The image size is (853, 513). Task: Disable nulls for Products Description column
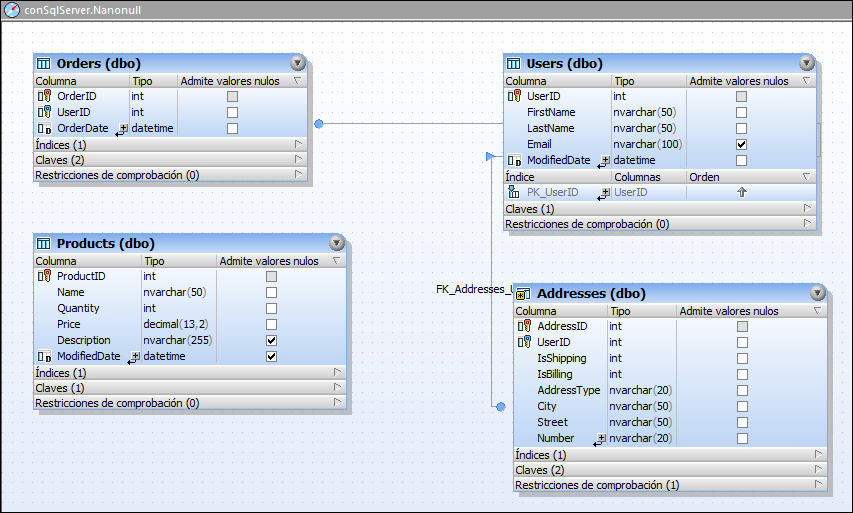click(x=271, y=340)
